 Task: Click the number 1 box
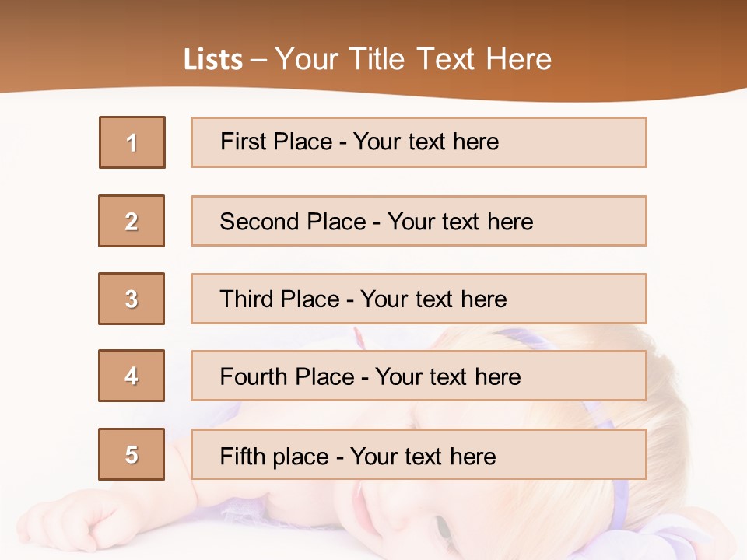tap(132, 142)
